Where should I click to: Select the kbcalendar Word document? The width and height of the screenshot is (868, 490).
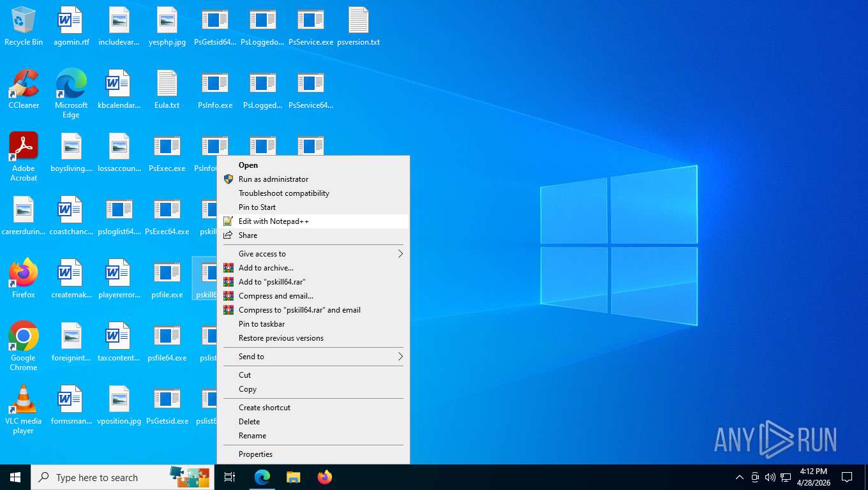point(119,89)
